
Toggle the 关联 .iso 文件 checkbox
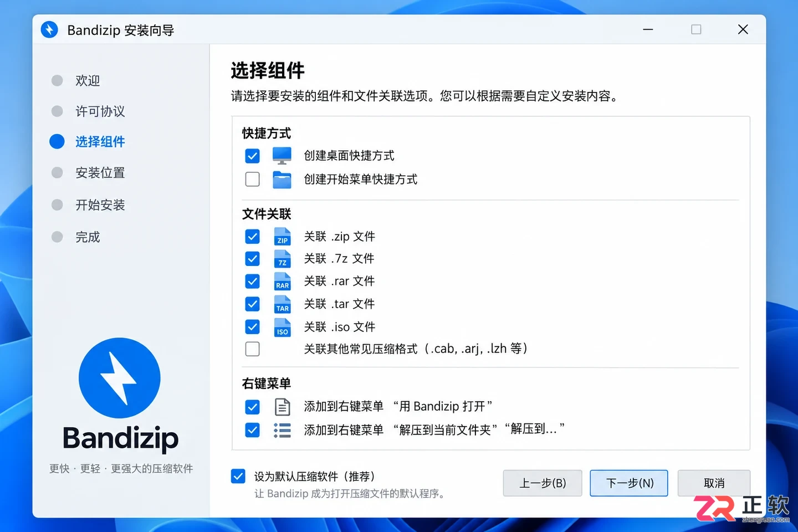pos(252,327)
